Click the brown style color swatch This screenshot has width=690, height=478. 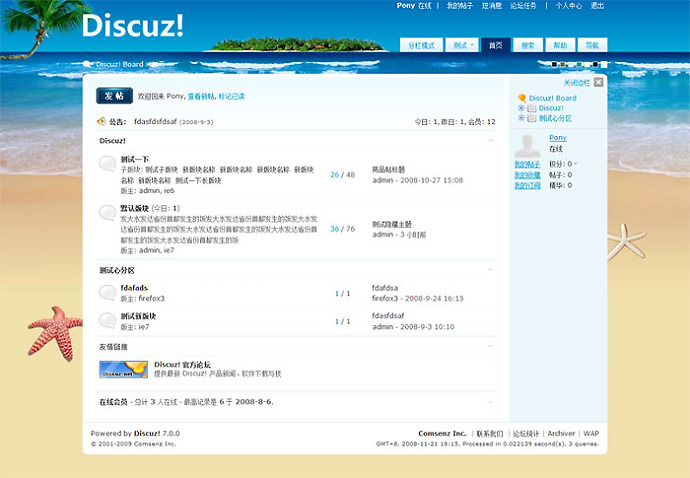tap(562, 64)
